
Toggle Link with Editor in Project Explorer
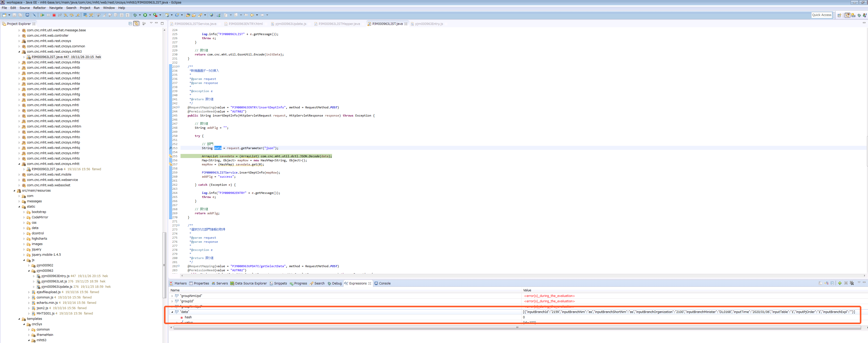pyautogui.click(x=136, y=24)
